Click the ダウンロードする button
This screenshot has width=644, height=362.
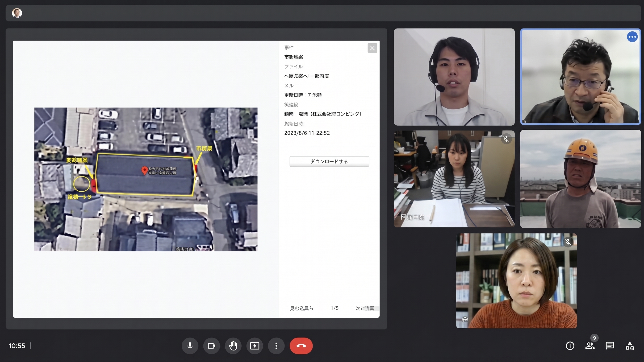click(329, 161)
